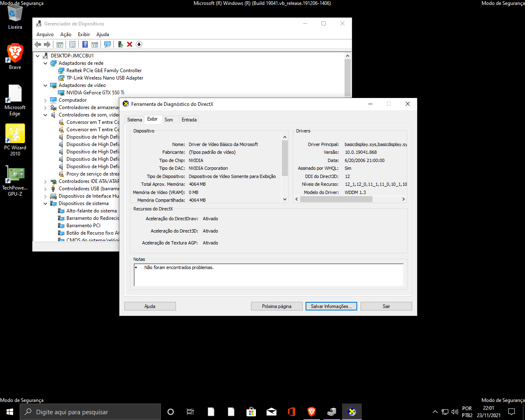Image resolution: width=525 pixels, height=420 pixels.
Task: Collapse Controladores de som node
Action: 45,115
